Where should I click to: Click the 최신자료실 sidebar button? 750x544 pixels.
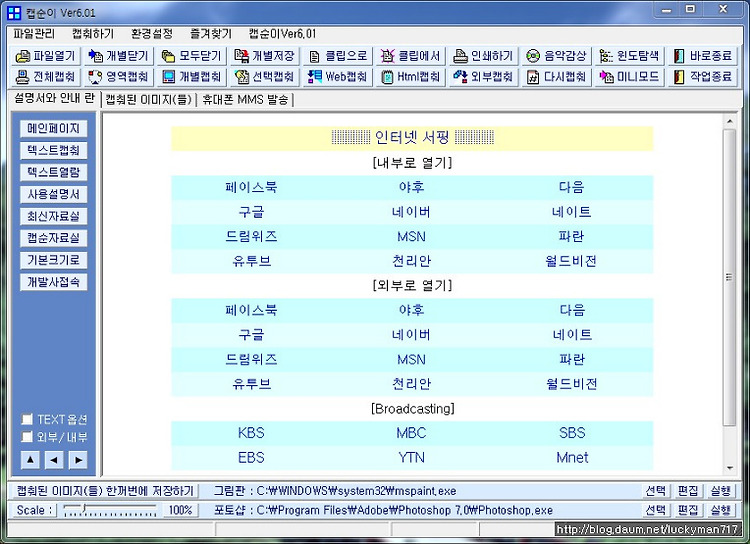point(54,216)
